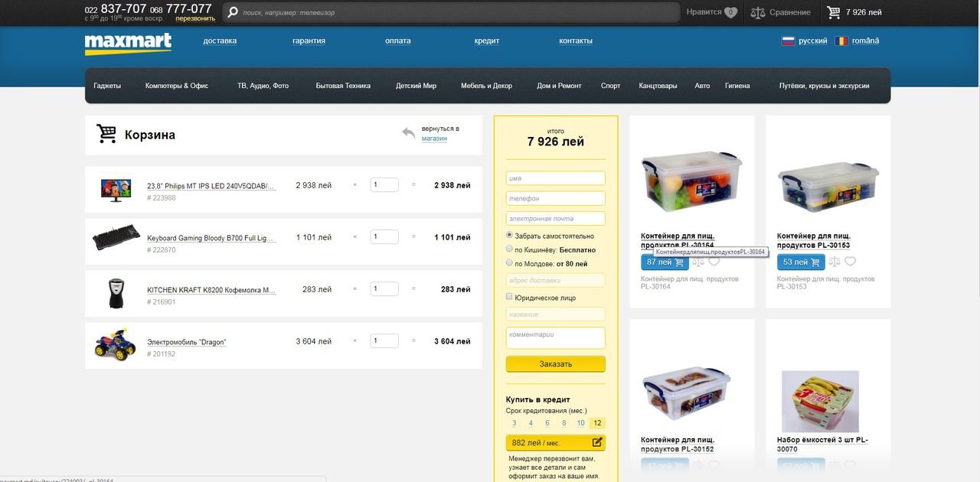This screenshot has width=980, height=482.
Task: Open the Гигиена category
Action: tap(737, 86)
